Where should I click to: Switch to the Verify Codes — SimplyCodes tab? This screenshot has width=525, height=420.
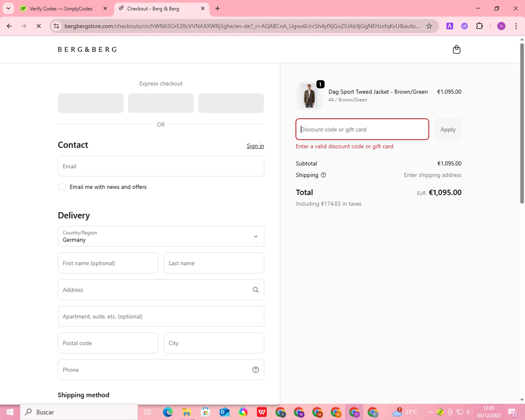(x=61, y=8)
